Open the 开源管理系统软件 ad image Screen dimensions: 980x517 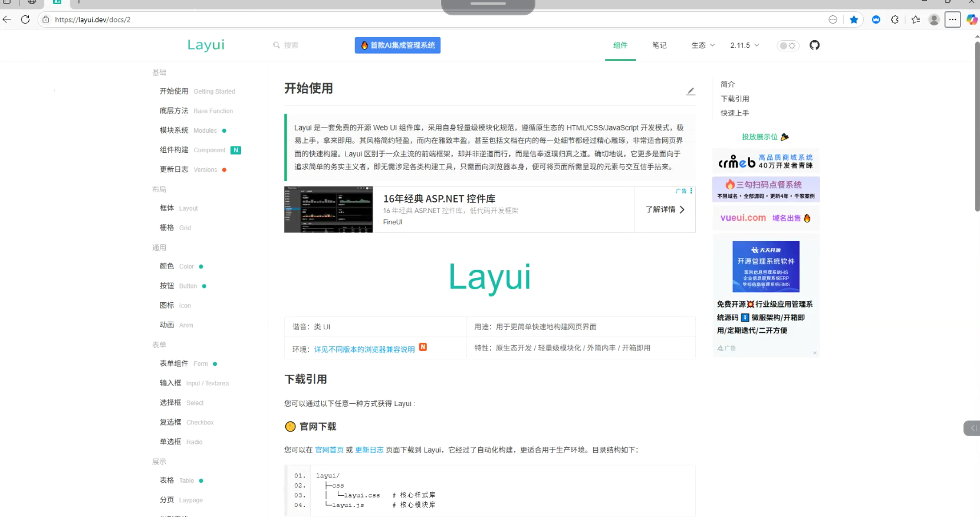point(766,267)
